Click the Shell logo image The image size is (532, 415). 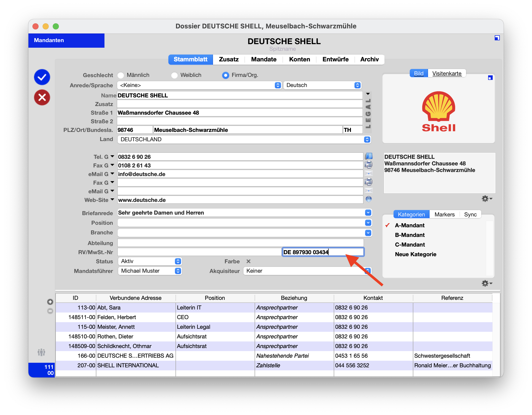tap(439, 112)
